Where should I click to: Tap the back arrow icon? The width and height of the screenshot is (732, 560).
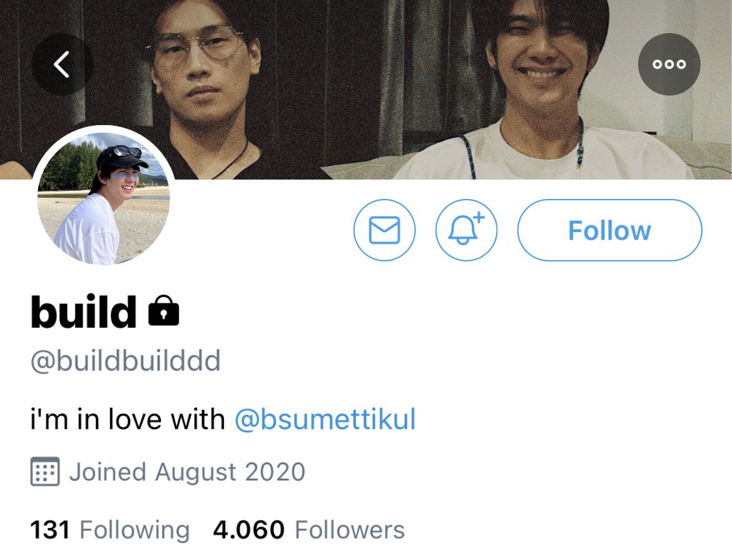[x=62, y=64]
